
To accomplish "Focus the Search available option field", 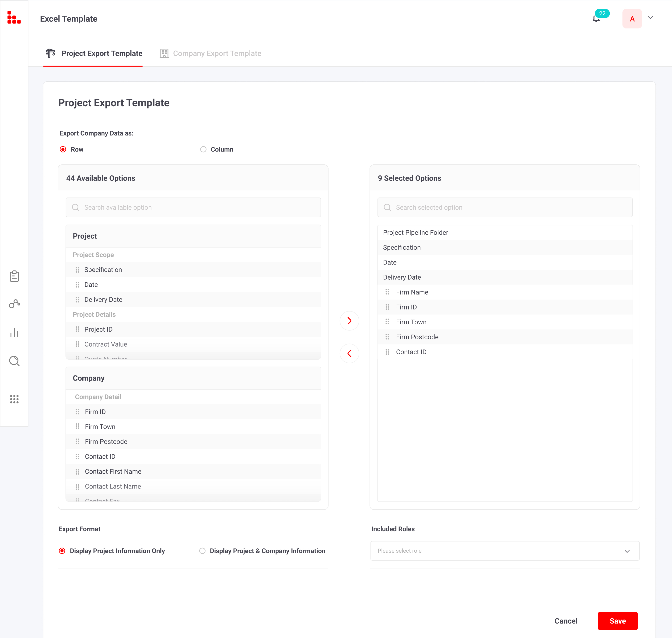I will 193,208.
